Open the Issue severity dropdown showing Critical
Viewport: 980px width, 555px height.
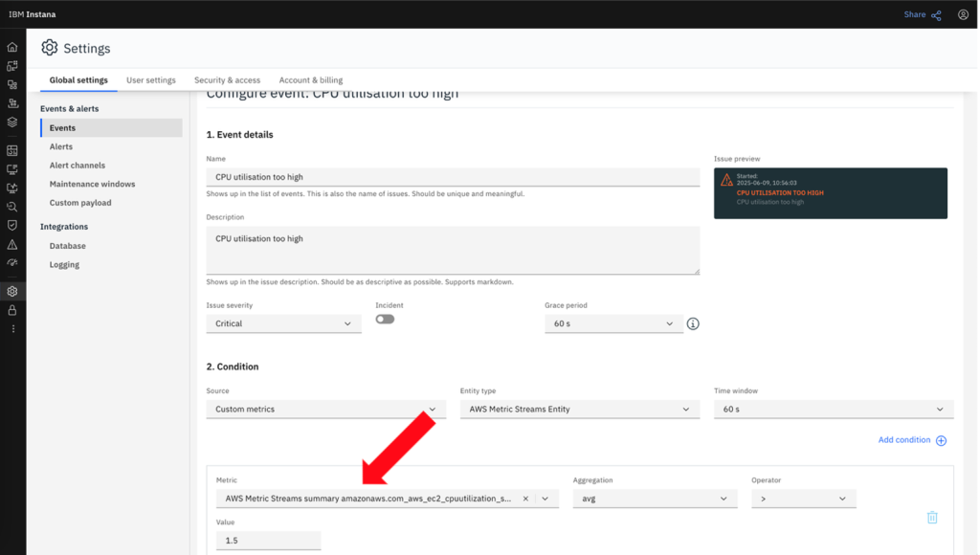[284, 323]
